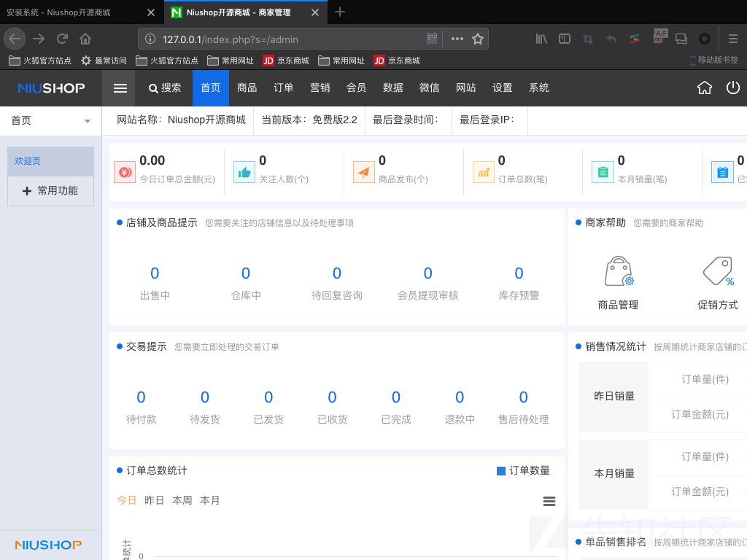Bookmark this page with the star icon

(478, 39)
